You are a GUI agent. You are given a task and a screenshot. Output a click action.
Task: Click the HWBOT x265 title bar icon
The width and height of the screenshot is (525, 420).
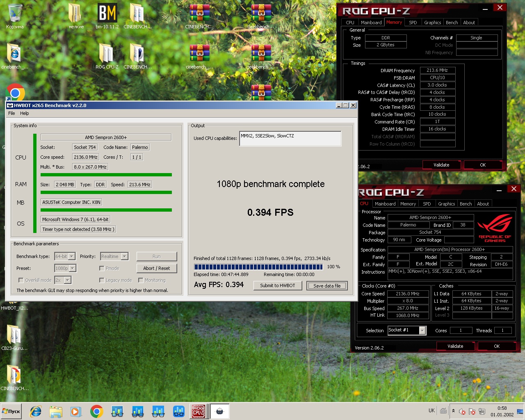pyautogui.click(x=10, y=105)
